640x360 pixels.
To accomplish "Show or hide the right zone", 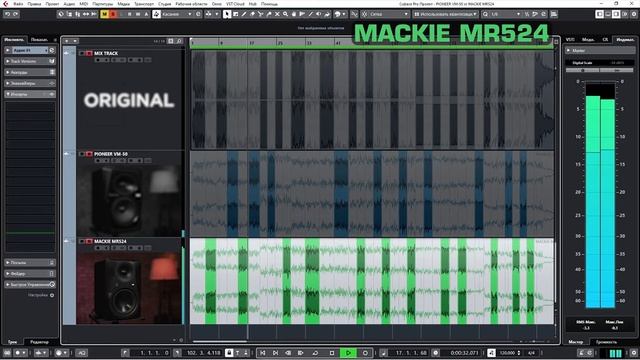I will click(x=616, y=14).
